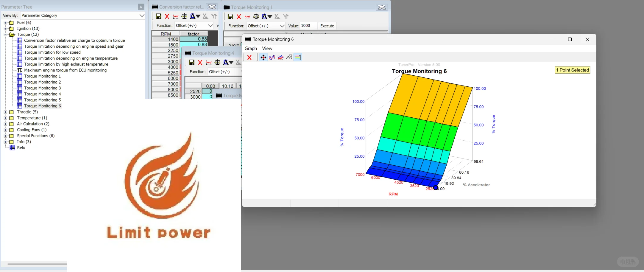Click the 10.16 column header in Torque Monitoring 4
The width and height of the screenshot is (644, 272).
(227, 86)
